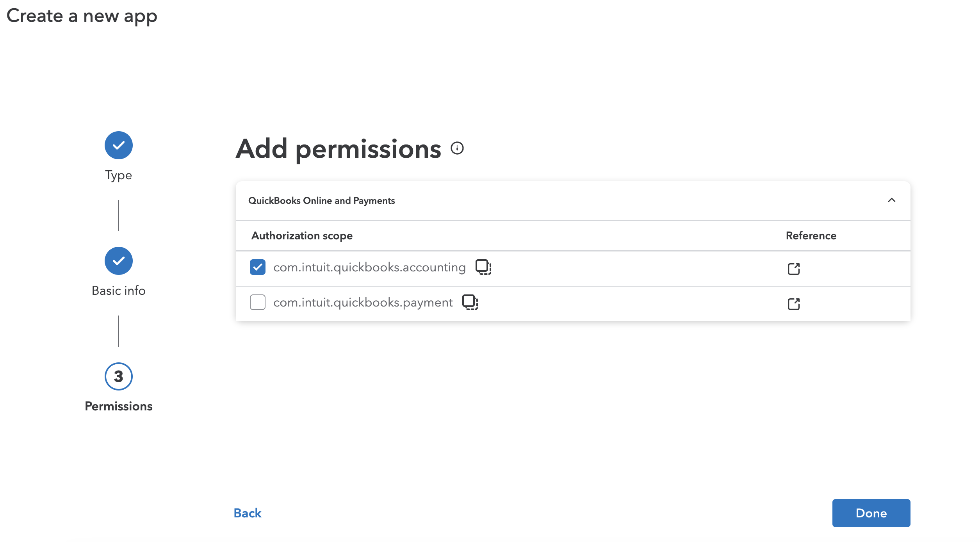Select the Permissions step label
Screen dimensions: 980x542
(x=119, y=406)
